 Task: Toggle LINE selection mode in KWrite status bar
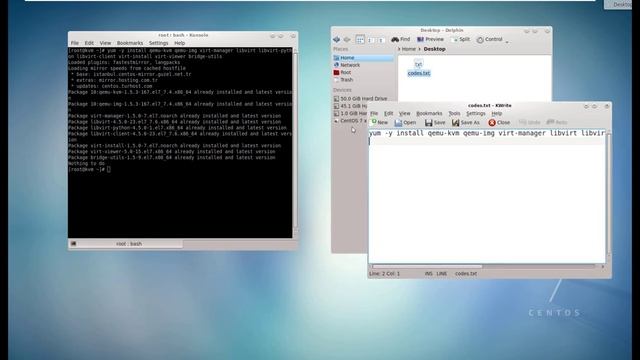pos(442,274)
